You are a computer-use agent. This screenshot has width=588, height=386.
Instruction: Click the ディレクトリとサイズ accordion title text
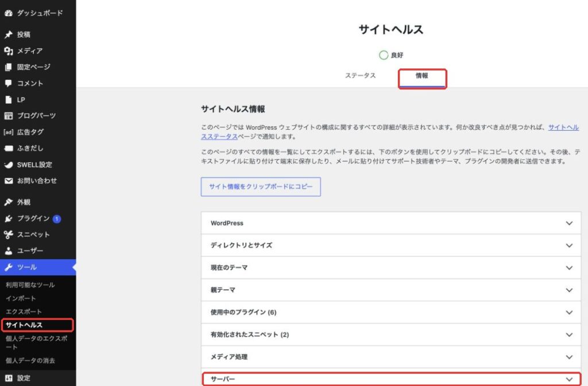click(x=242, y=245)
